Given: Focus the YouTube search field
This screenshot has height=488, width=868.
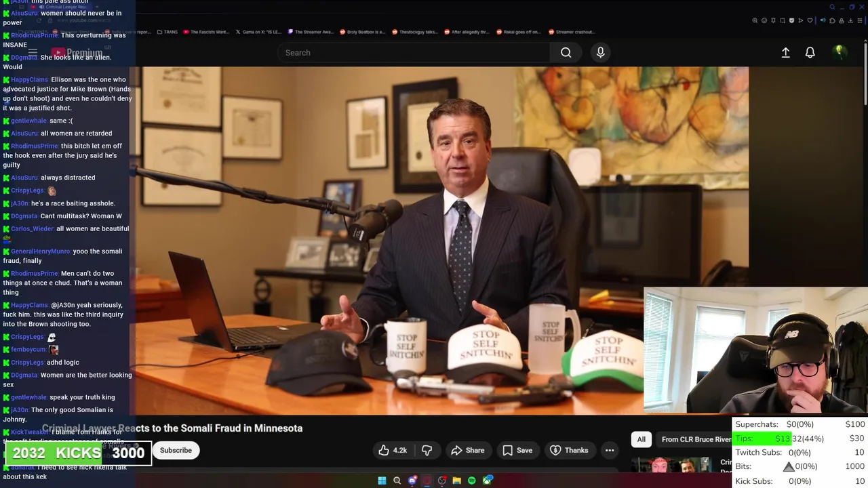Looking at the screenshot, I should [414, 52].
